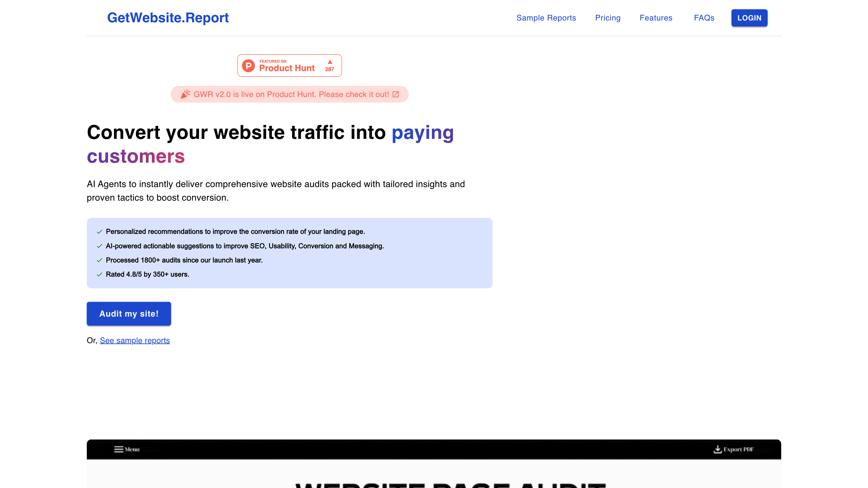Click checkmark beside Rated 4.8/5 line
Viewport: 868px width, 488px height.
coord(99,274)
